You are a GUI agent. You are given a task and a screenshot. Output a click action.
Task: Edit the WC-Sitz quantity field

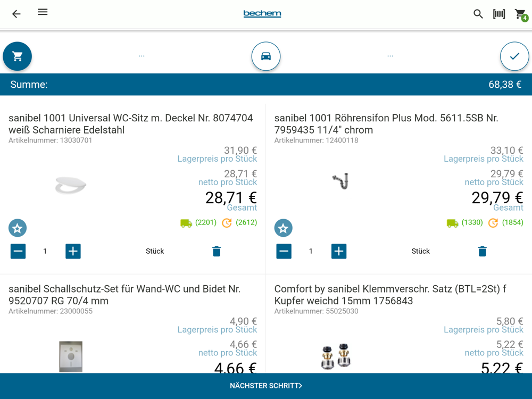[45, 252]
